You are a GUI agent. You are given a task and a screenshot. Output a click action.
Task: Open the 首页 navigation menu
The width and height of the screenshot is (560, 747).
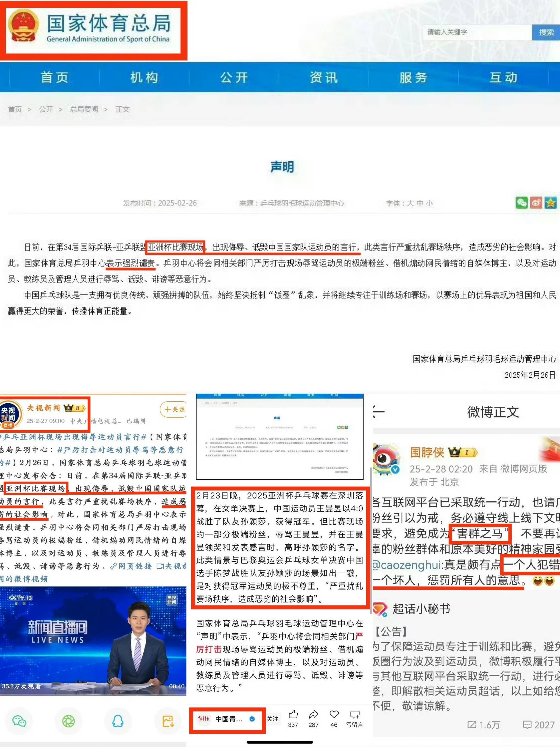pyautogui.click(x=55, y=77)
